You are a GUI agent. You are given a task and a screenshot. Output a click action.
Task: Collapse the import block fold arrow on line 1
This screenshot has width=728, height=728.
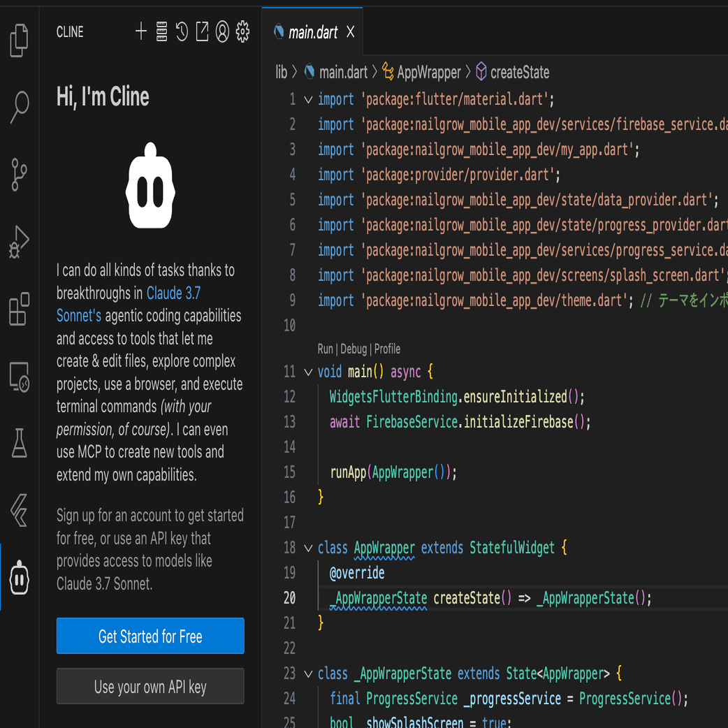pos(308,99)
